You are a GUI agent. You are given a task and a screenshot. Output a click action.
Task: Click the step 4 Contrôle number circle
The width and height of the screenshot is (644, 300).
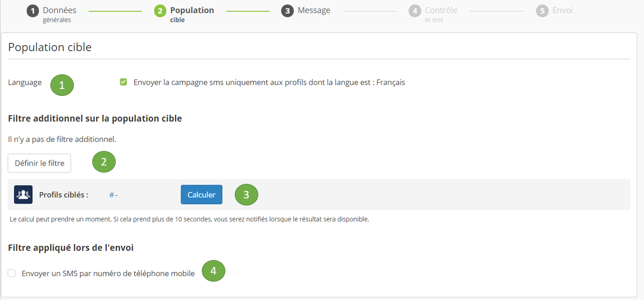415,11
